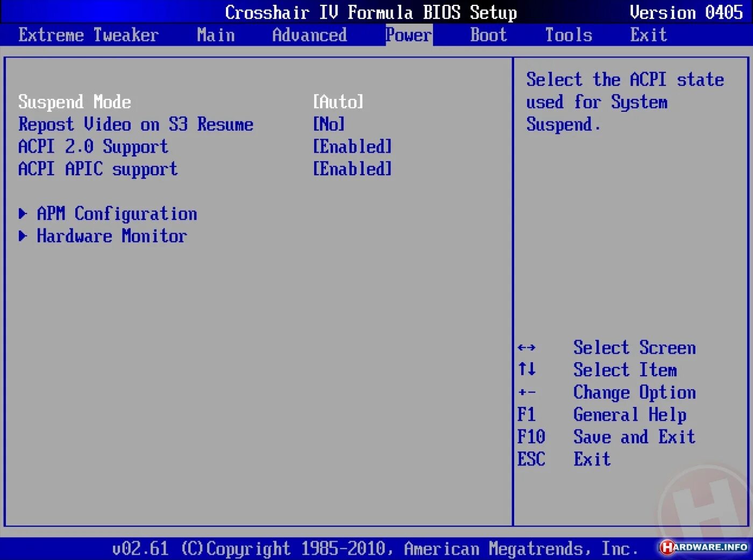Click the Select Item help text
The height and width of the screenshot is (560, 753).
625,370
